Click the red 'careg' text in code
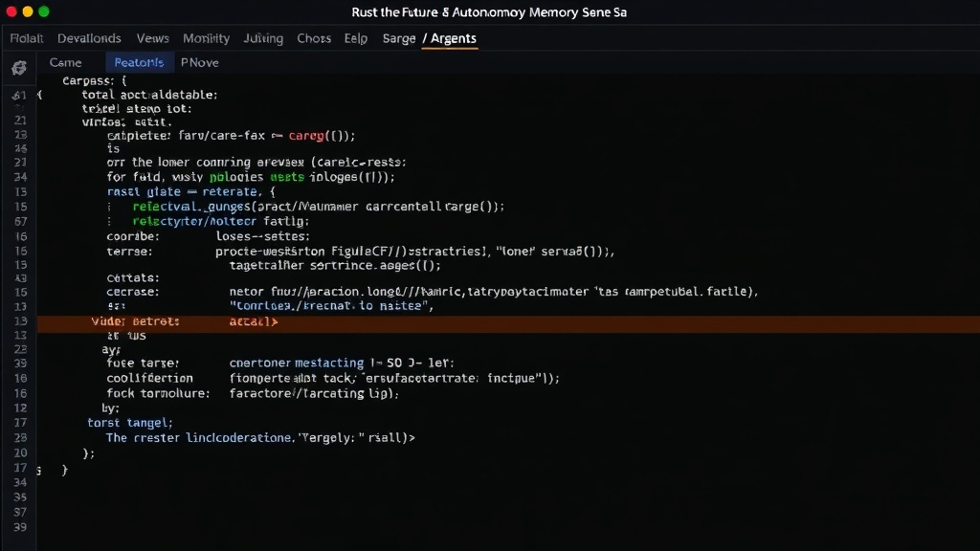Viewport: 980px width, 551px height. coord(306,136)
